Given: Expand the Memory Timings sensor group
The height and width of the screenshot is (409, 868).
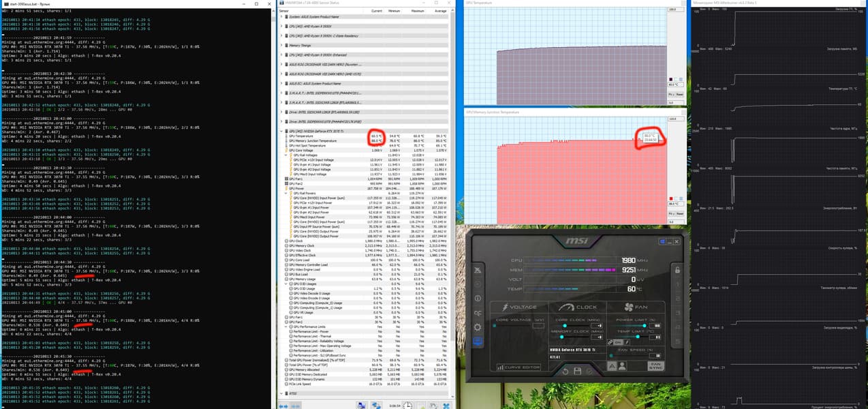Looking at the screenshot, I should pos(281,45).
